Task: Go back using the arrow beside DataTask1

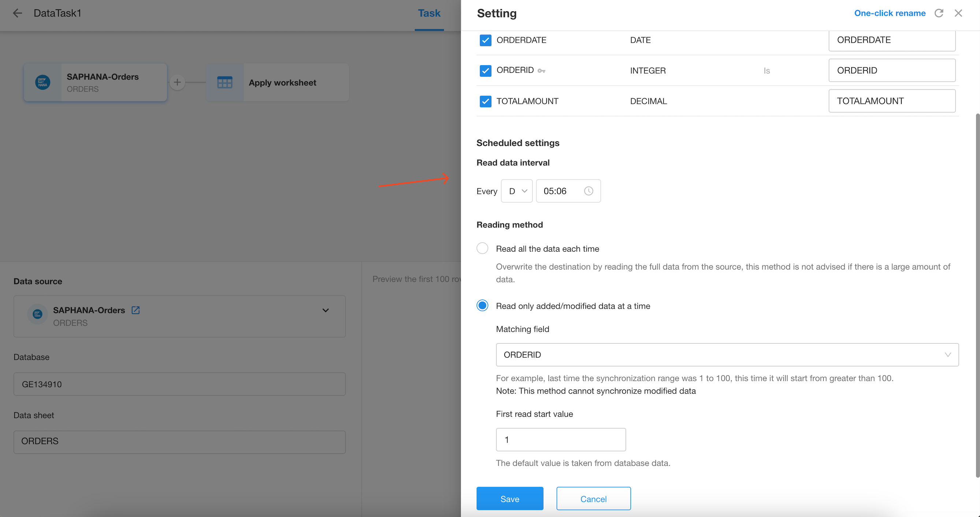Action: point(18,13)
